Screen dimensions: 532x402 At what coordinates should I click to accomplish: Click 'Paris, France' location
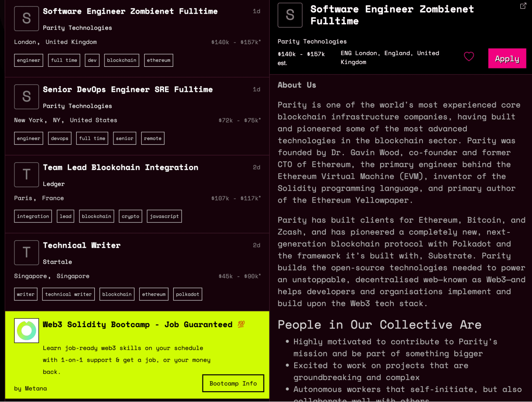tap(39, 198)
